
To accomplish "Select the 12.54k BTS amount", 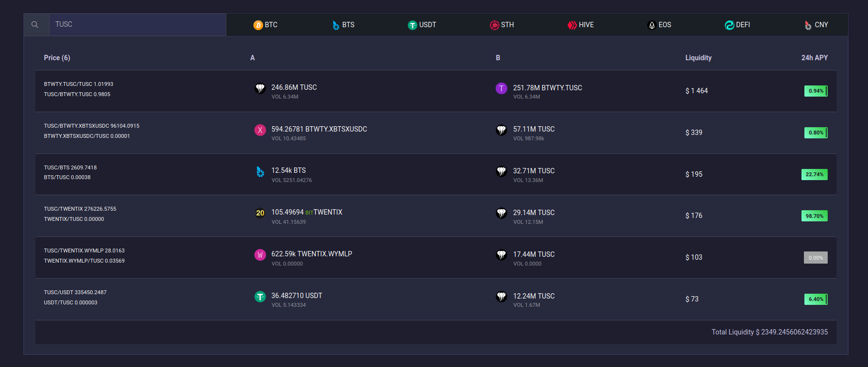I will click(x=289, y=170).
